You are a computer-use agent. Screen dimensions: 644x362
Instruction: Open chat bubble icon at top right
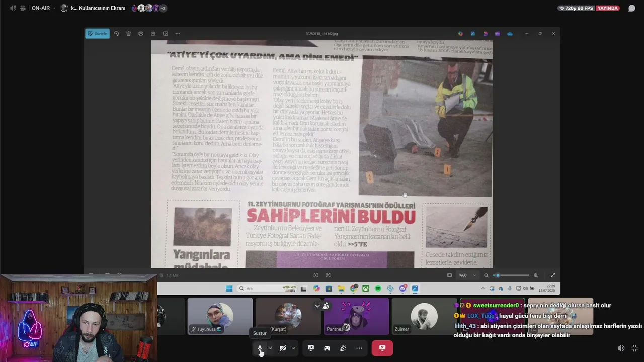(632, 8)
